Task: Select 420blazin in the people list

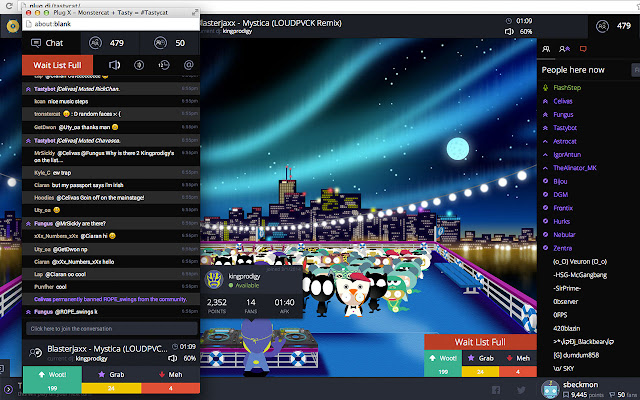Action: (567, 328)
